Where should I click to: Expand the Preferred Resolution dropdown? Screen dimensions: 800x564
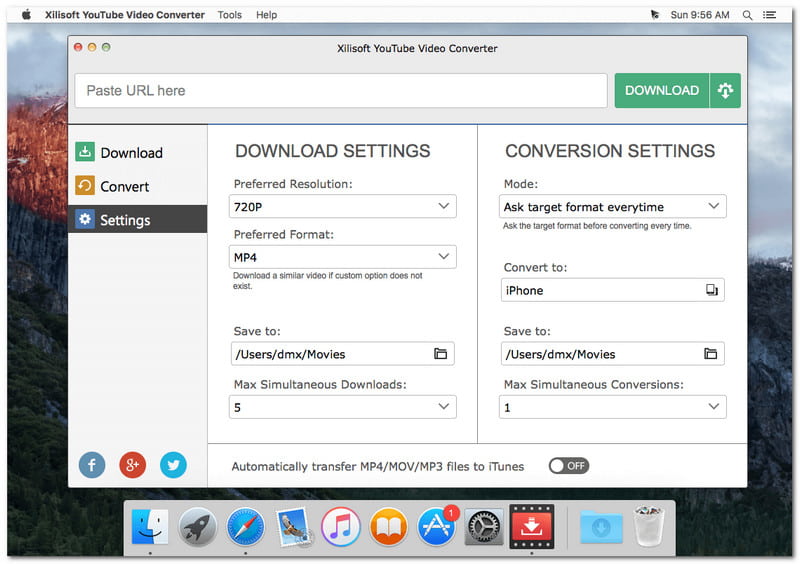344,206
